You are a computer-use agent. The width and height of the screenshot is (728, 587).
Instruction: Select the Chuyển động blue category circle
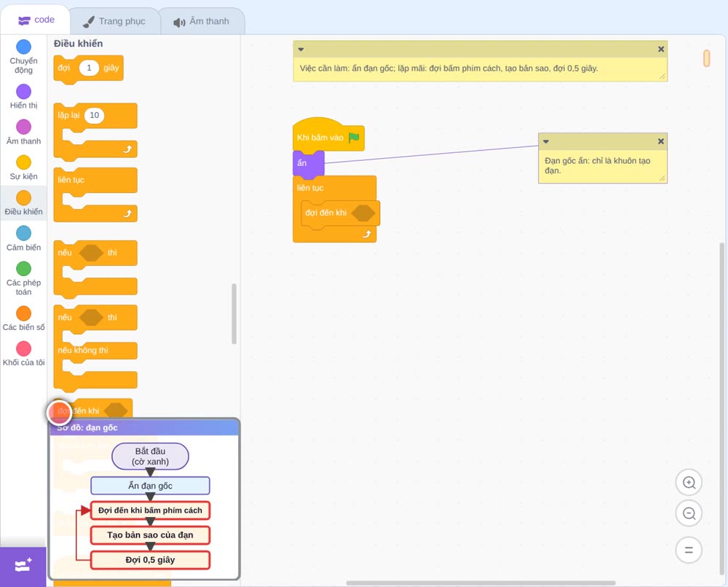coord(23,47)
